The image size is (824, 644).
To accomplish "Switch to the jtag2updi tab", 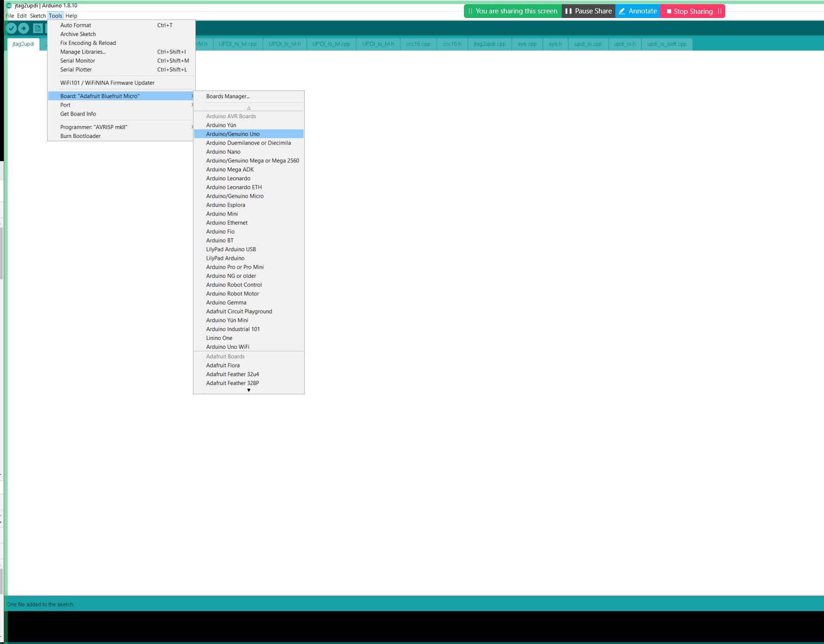I will point(24,44).
